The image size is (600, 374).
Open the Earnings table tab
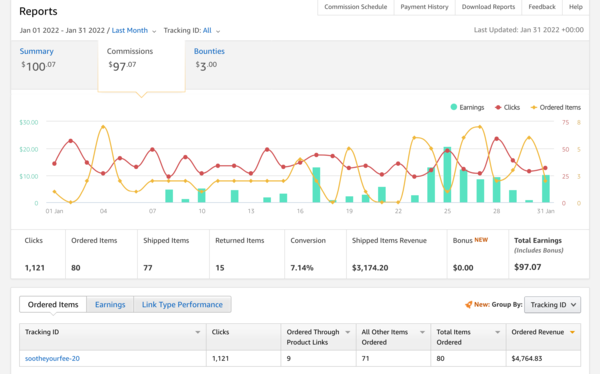coord(110,305)
